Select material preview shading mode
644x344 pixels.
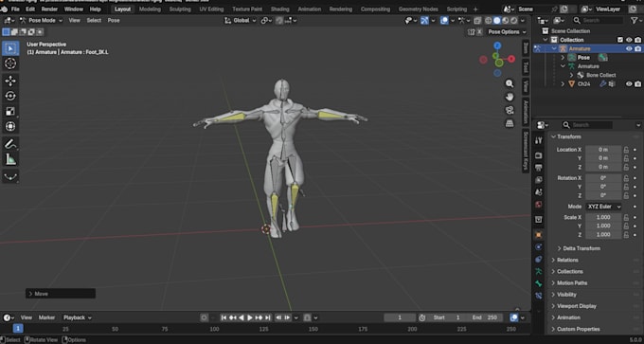[506, 21]
